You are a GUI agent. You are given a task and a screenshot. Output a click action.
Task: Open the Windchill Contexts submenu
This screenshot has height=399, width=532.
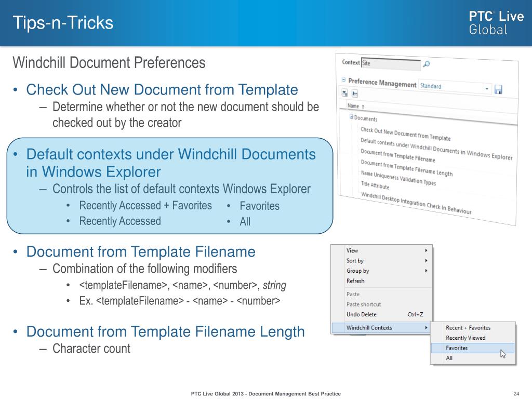[x=381, y=328]
